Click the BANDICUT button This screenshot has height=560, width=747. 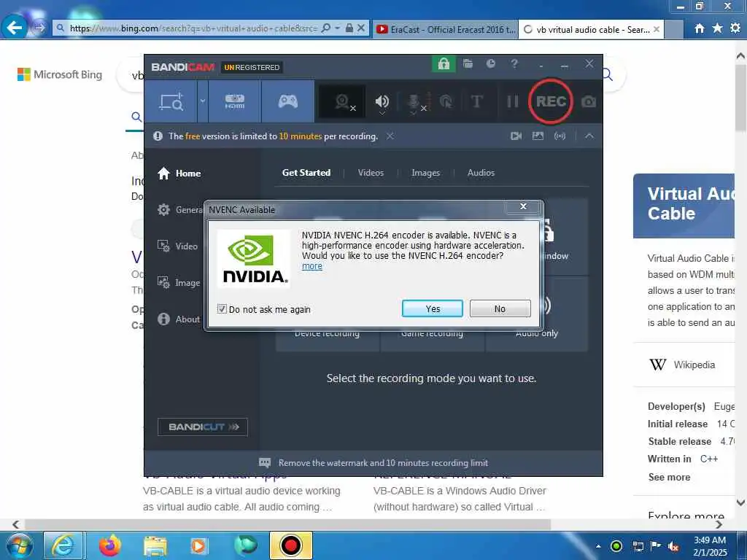[203, 427]
